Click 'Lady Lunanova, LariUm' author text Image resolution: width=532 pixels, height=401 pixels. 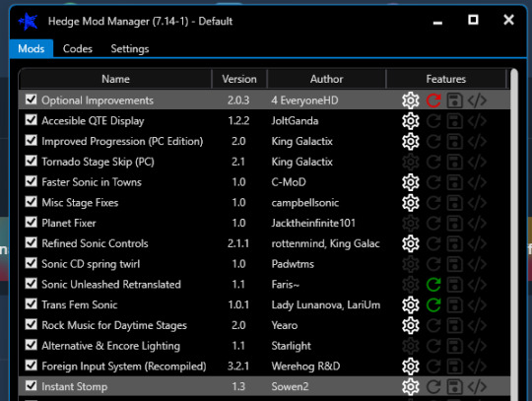(x=326, y=305)
